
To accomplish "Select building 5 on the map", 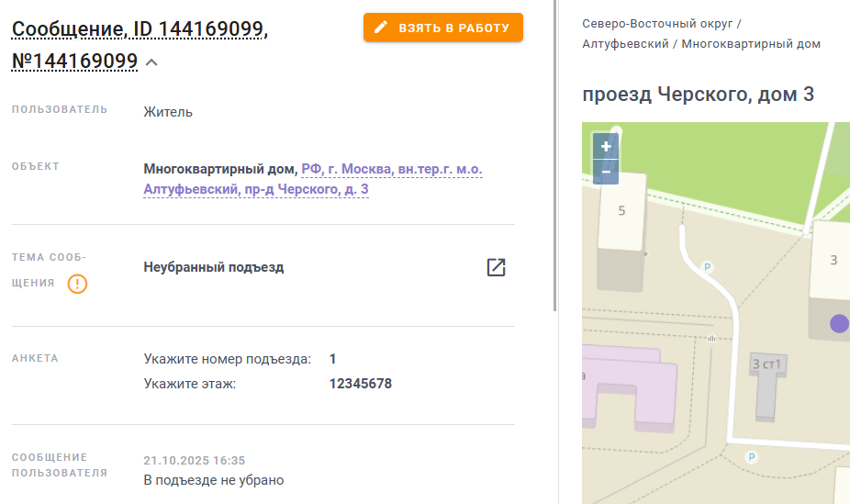I will (621, 211).
